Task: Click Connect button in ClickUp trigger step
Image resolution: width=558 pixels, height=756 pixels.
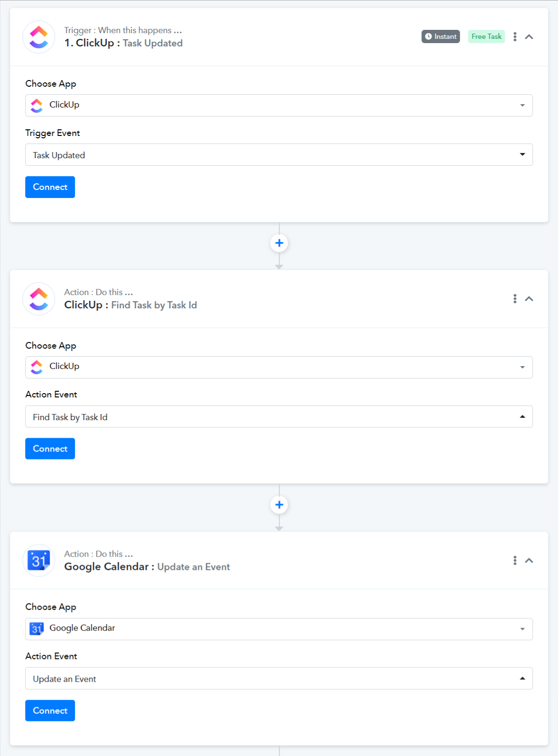Action: pyautogui.click(x=50, y=187)
